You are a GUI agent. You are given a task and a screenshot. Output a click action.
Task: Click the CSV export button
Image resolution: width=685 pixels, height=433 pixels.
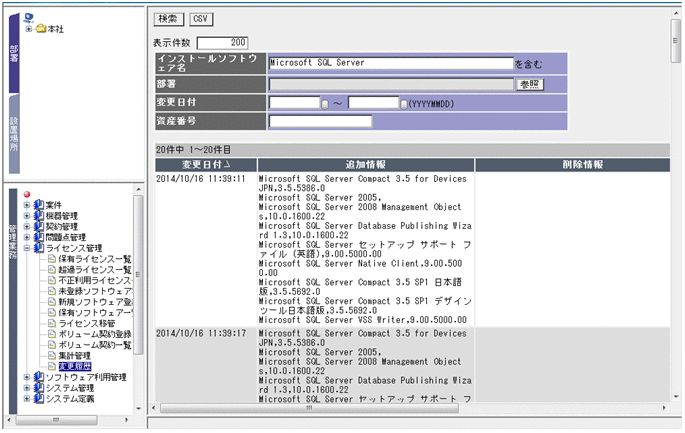[x=201, y=19]
